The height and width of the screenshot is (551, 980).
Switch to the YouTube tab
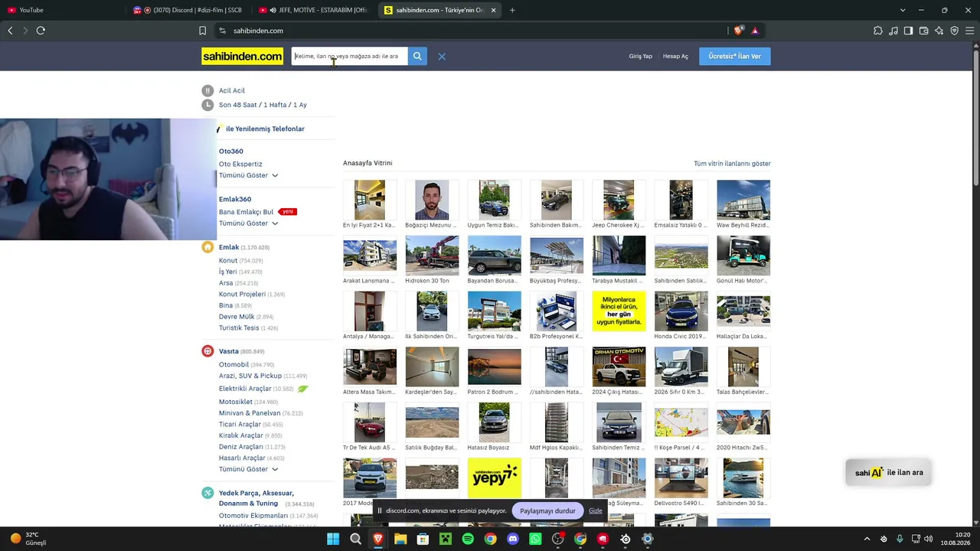[x=61, y=10]
